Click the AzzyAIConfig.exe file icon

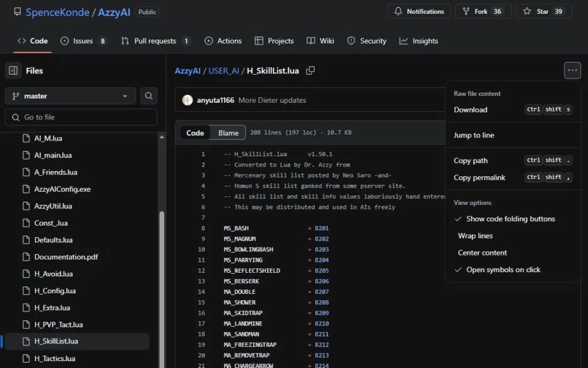click(x=26, y=189)
